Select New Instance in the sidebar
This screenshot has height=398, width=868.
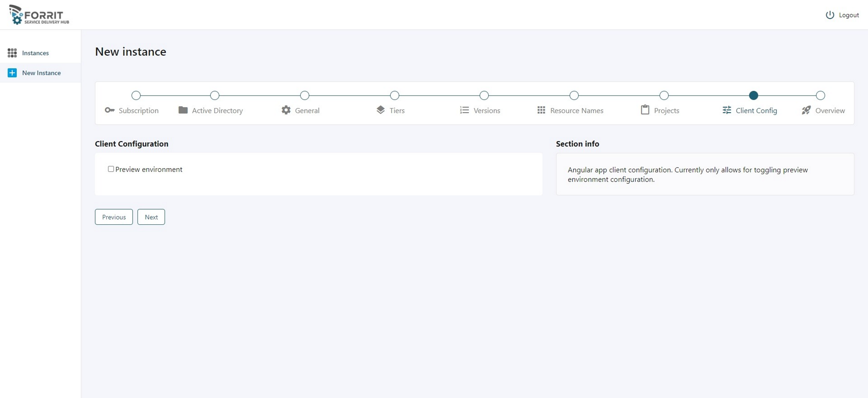[41, 73]
